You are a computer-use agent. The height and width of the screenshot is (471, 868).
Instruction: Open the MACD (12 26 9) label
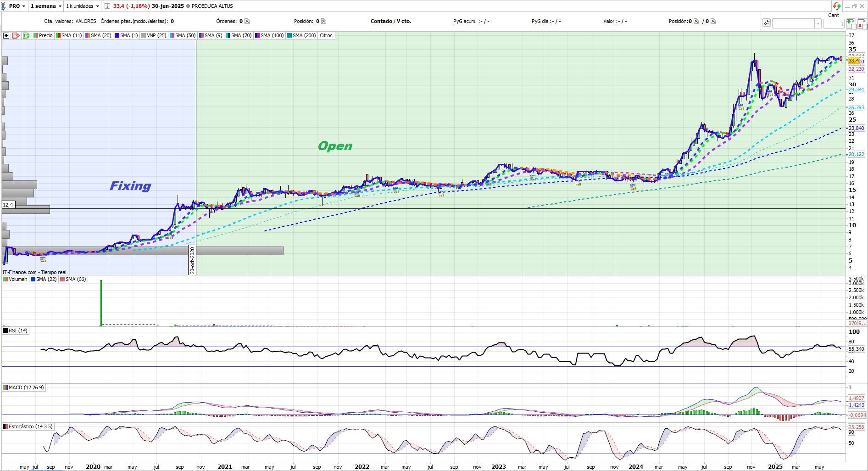23,387
